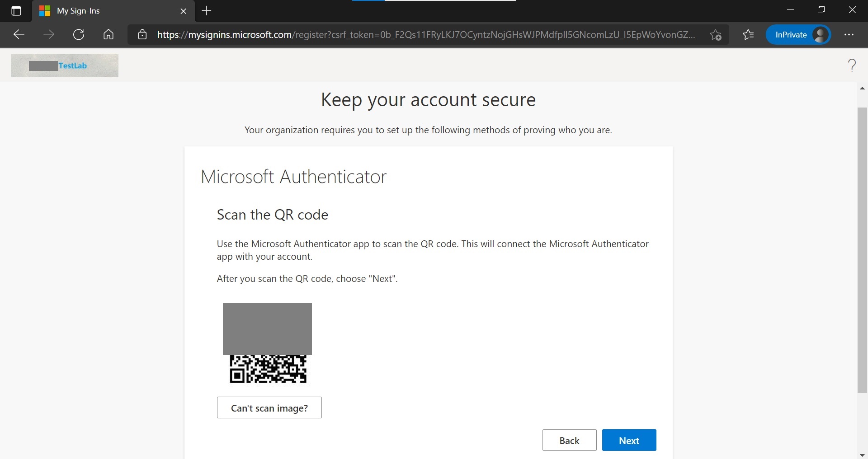The width and height of the screenshot is (868, 459).
Task: Switch to the My Sign-Ins tab
Action: (90, 11)
